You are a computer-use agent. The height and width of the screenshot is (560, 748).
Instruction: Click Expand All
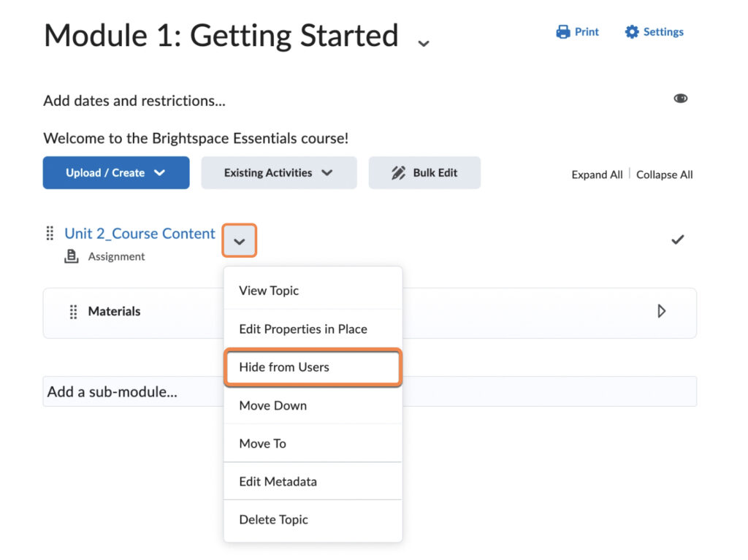[597, 174]
